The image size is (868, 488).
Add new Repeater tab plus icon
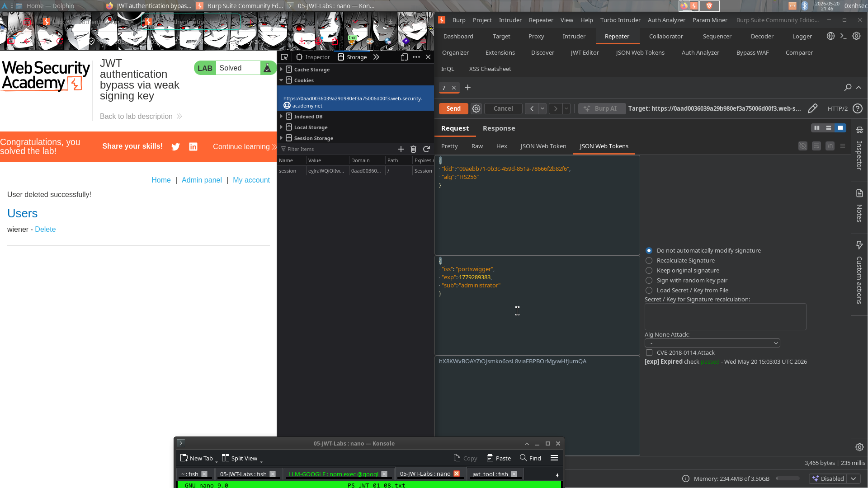click(x=467, y=88)
